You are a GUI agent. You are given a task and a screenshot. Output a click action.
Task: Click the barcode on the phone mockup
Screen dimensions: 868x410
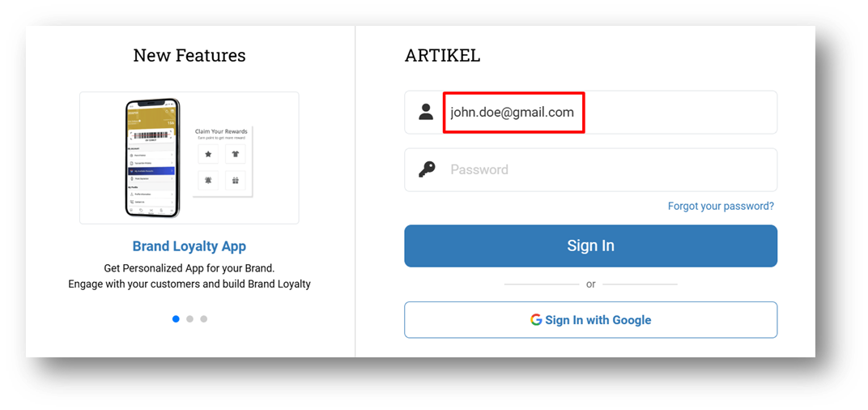pyautogui.click(x=151, y=135)
